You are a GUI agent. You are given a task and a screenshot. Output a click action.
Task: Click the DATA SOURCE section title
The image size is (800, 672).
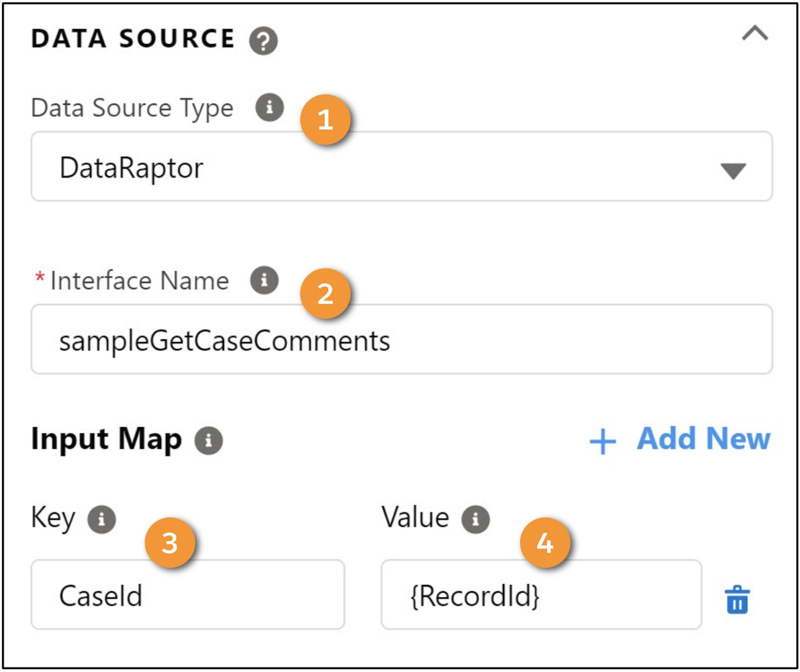click(132, 40)
